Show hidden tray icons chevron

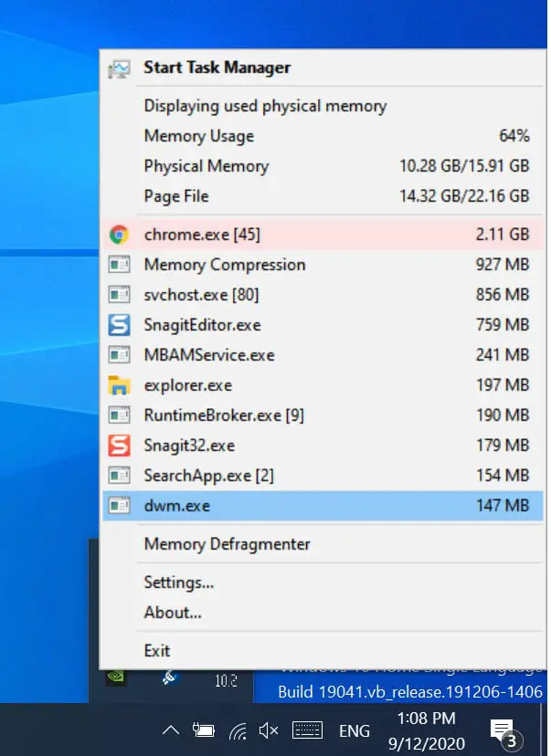[x=171, y=730]
